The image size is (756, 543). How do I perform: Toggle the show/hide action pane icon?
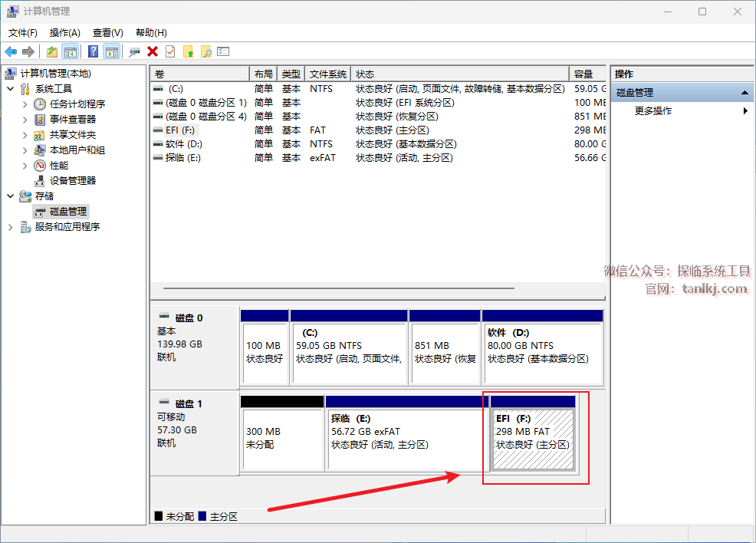pos(112,51)
